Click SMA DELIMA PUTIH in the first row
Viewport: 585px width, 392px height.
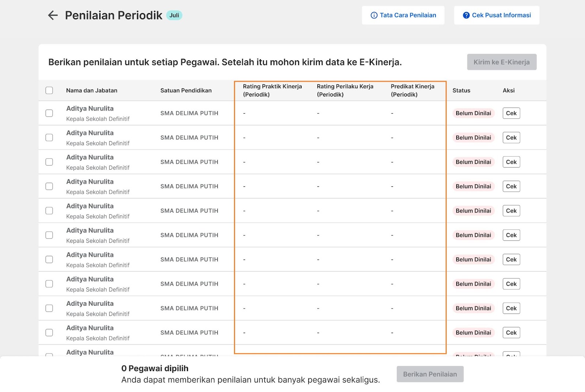(x=189, y=113)
